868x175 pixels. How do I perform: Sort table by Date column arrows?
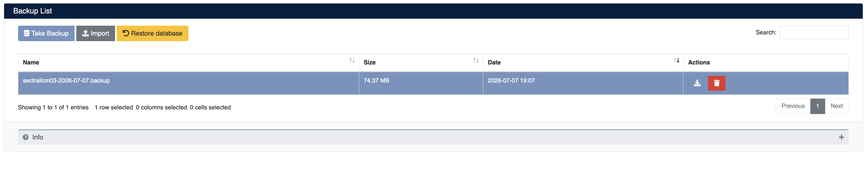point(676,60)
